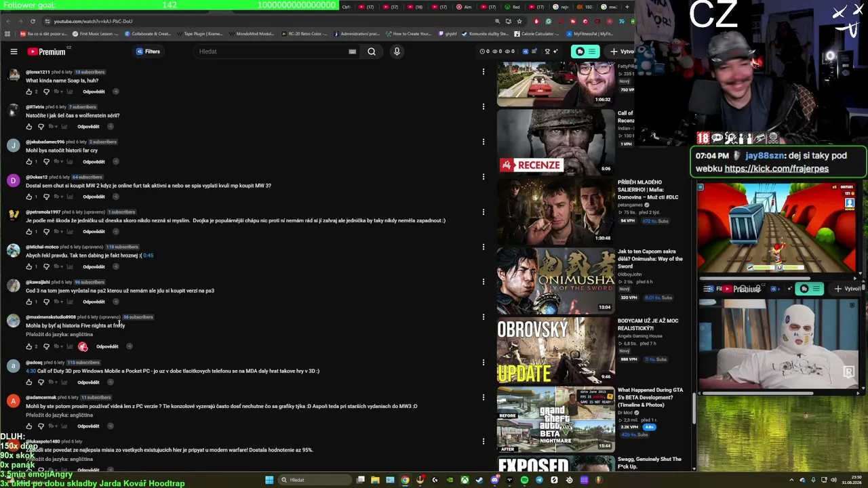This screenshot has height=488, width=868.
Task: Dislike the comment by @lorex1211
Action: [46, 91]
